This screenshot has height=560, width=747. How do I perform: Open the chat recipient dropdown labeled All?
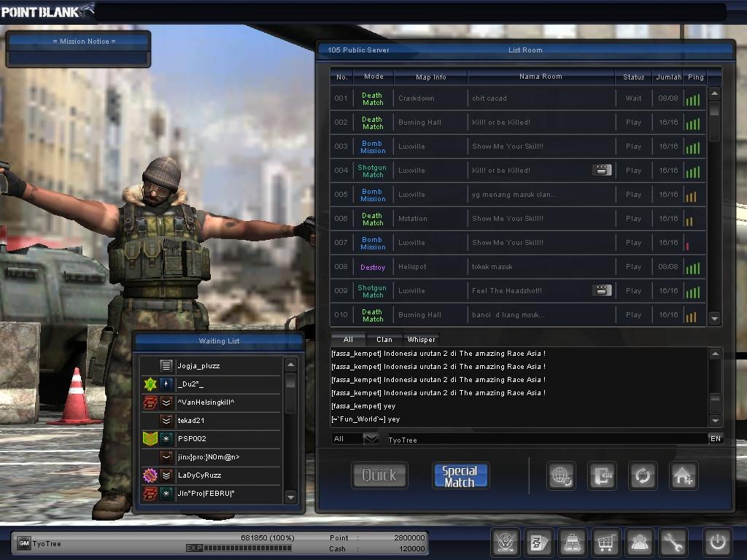coord(354,438)
